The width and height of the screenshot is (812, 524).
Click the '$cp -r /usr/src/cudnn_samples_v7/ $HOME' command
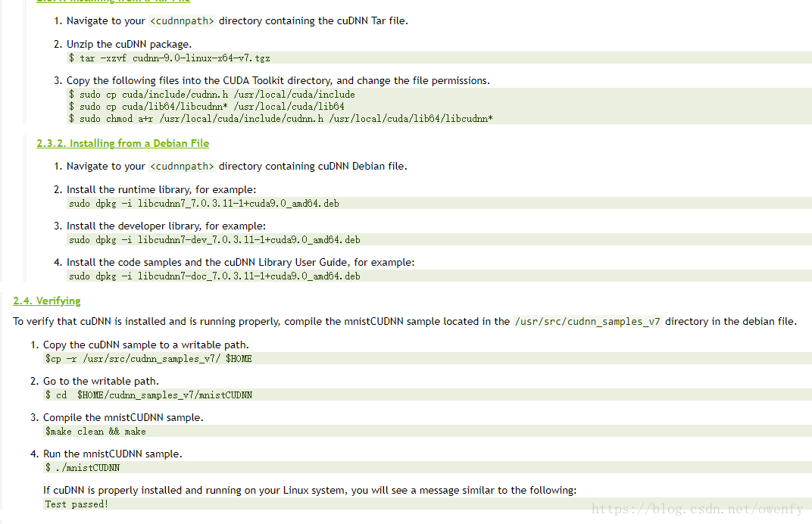pos(148,358)
